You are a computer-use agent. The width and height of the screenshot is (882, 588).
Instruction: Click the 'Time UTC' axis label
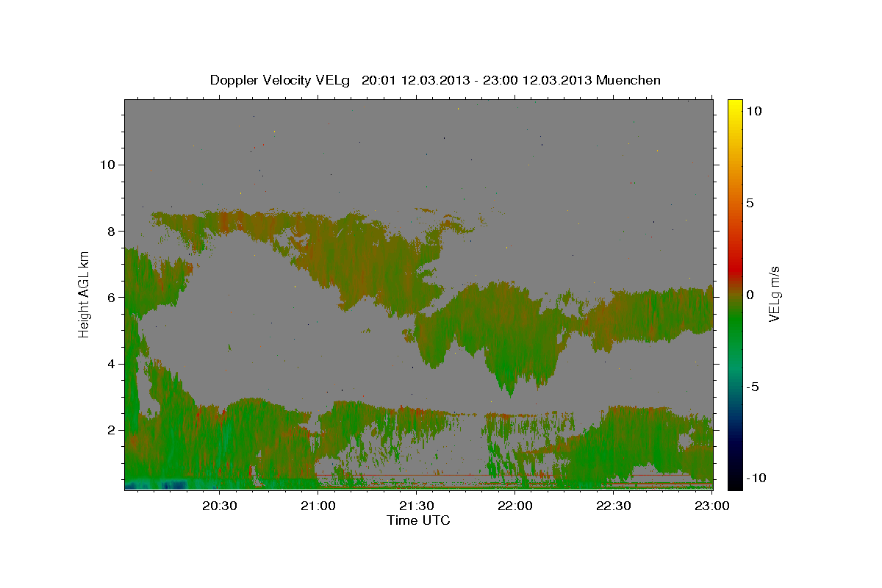coord(418,520)
